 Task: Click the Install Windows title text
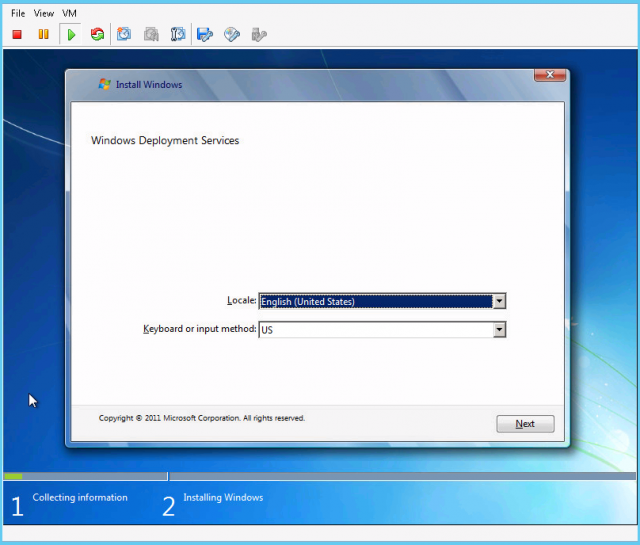149,85
